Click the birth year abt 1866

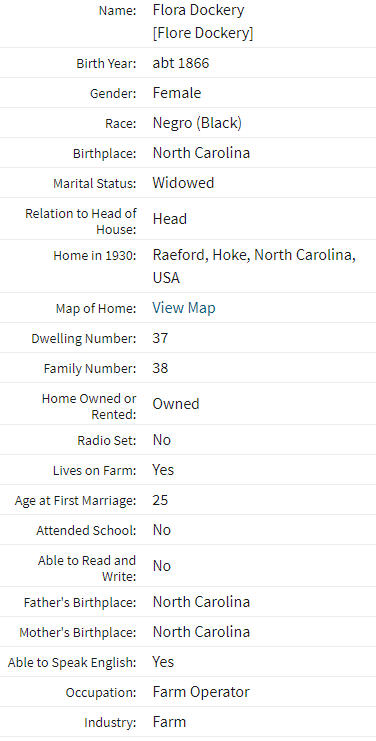coord(180,63)
